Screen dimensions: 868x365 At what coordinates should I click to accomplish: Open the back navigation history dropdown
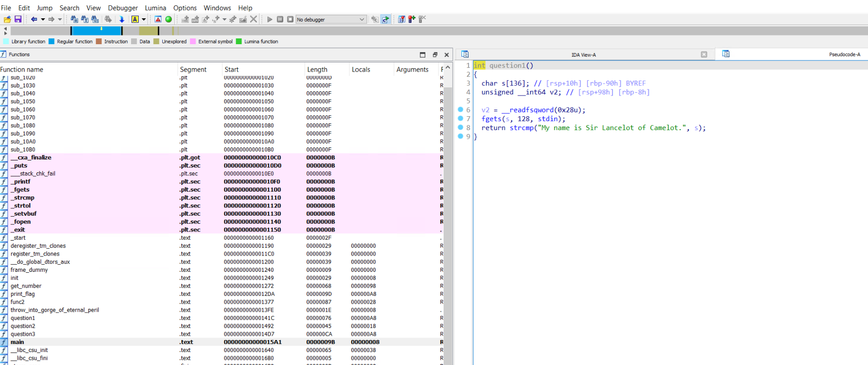pyautogui.click(x=43, y=19)
